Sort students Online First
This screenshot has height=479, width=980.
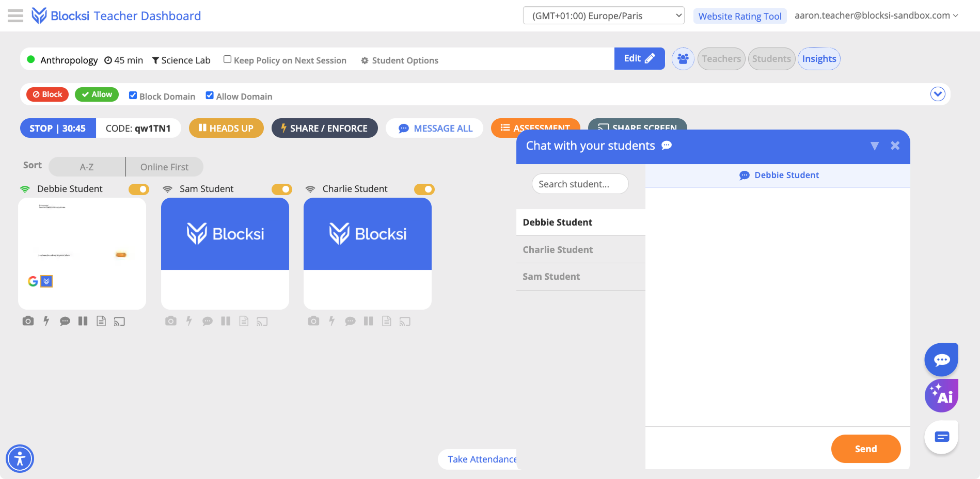164,167
